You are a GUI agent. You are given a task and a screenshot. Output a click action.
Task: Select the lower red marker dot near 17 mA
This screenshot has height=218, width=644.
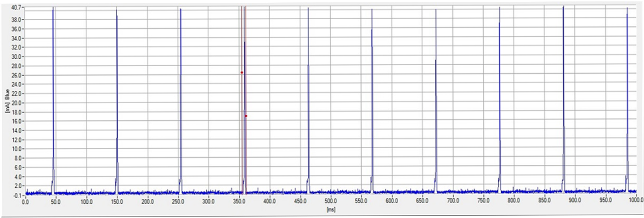tap(246, 116)
